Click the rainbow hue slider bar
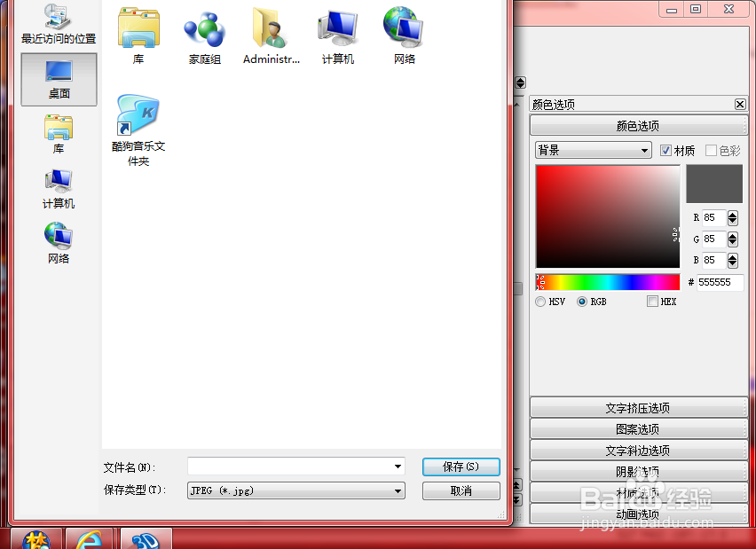 pyautogui.click(x=608, y=282)
